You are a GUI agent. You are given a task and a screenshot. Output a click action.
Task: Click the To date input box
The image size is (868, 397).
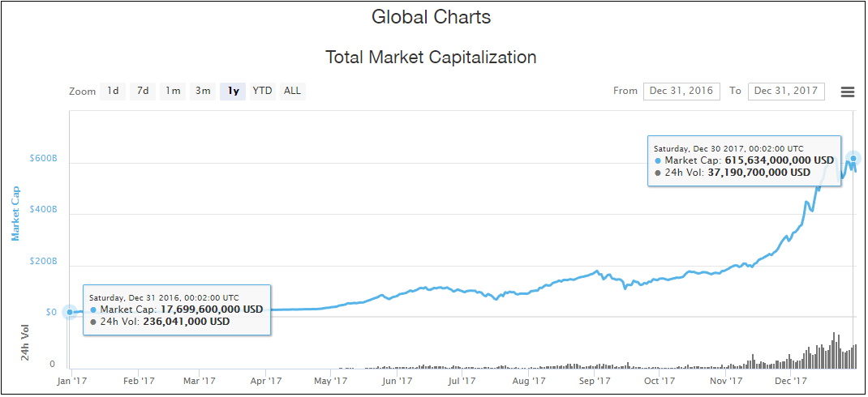(785, 91)
